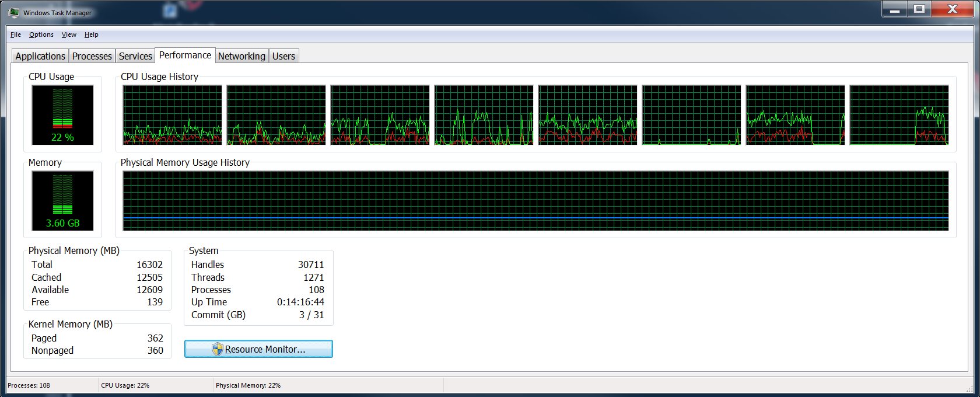The height and width of the screenshot is (397, 980).
Task: Click the Threads value 1271
Action: coord(313,277)
